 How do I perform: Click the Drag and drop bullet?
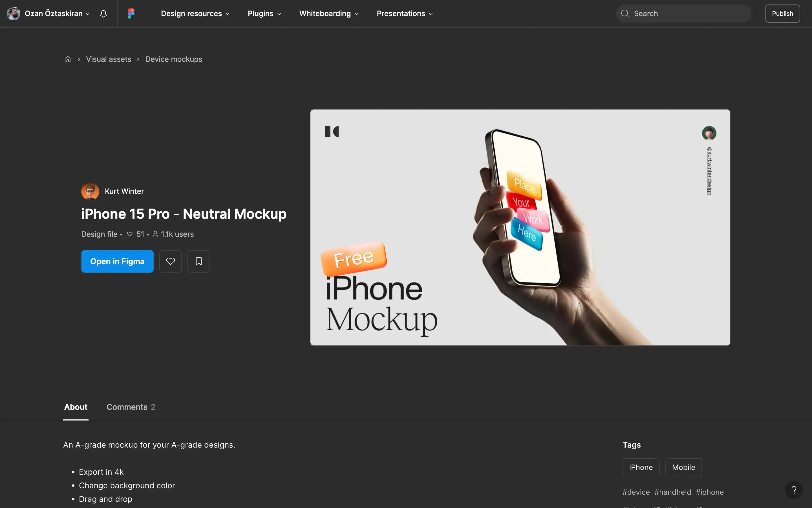pos(105,499)
